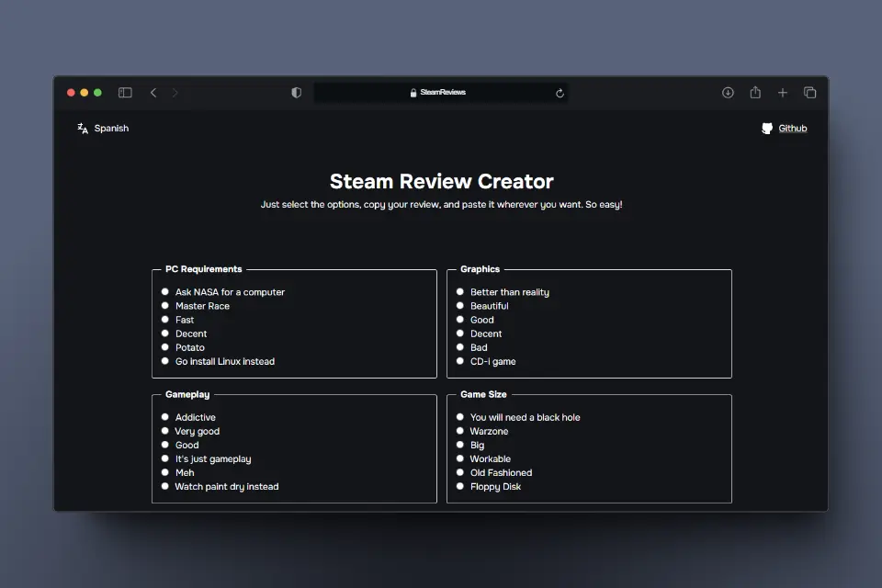Select Go install Linux instead
The image size is (882, 588).
[164, 361]
